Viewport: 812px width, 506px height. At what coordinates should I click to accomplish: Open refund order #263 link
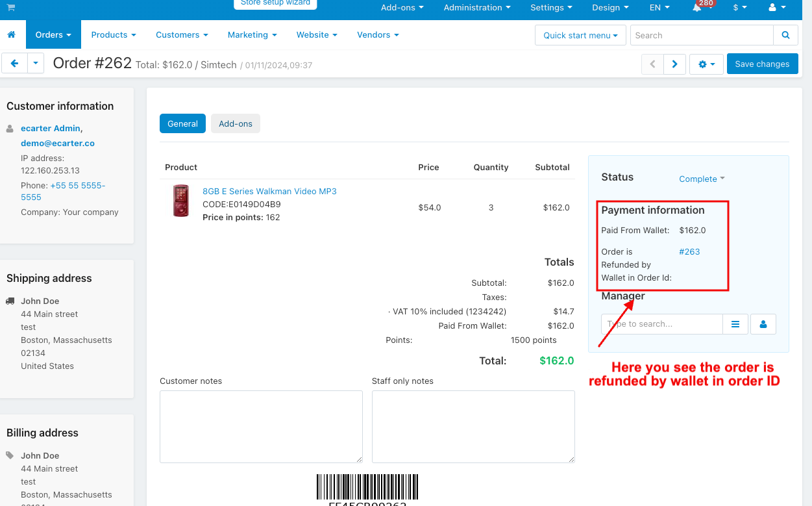point(689,252)
